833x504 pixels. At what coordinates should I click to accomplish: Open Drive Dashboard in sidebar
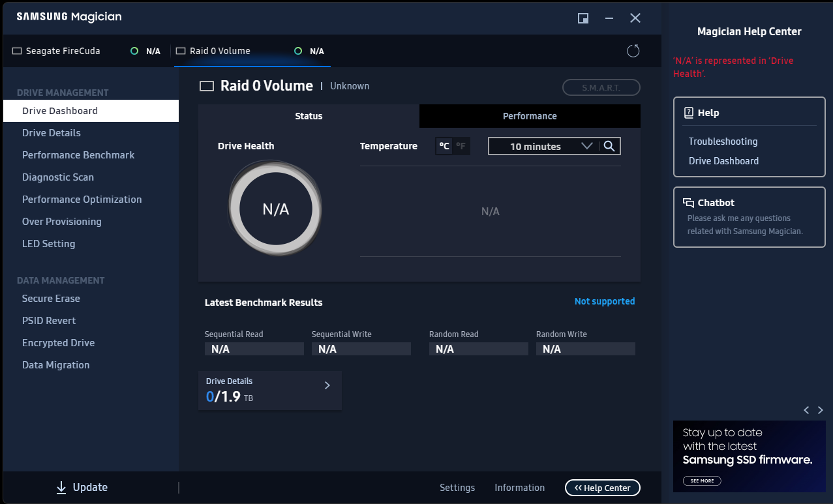91,111
